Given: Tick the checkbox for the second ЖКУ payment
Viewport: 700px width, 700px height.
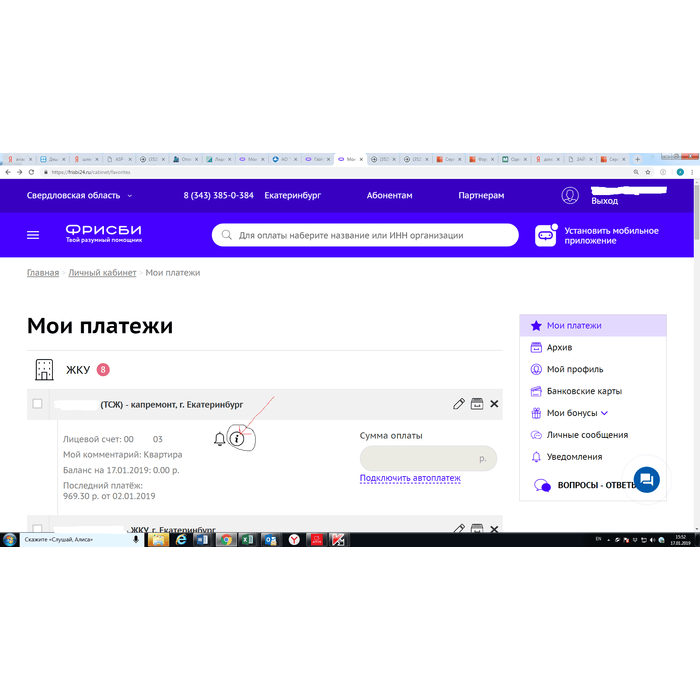Looking at the screenshot, I should (38, 528).
